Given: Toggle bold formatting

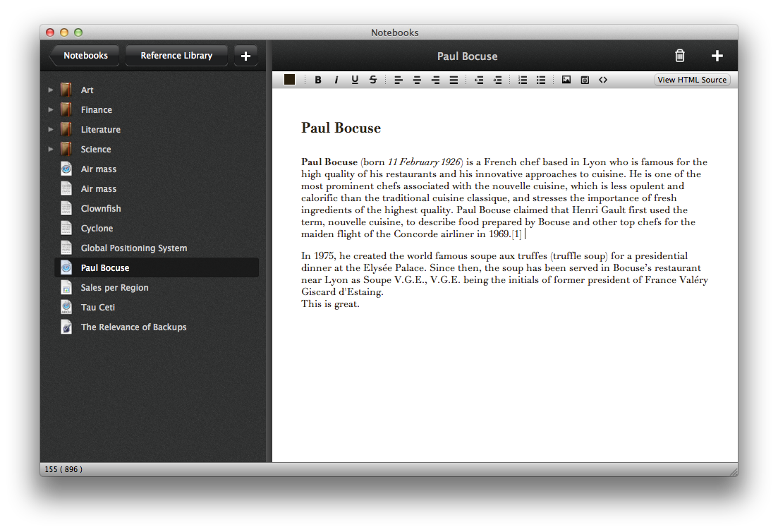Looking at the screenshot, I should [318, 80].
